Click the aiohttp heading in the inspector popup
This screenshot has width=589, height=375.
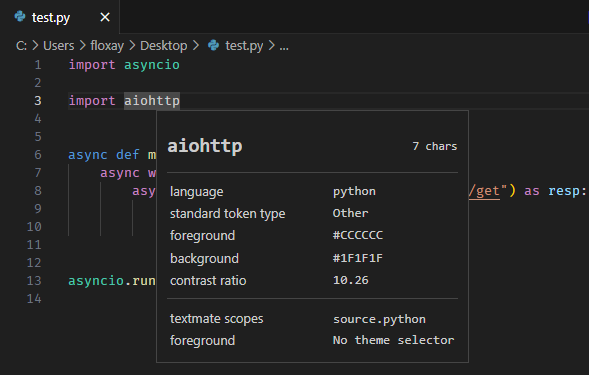[x=205, y=146]
